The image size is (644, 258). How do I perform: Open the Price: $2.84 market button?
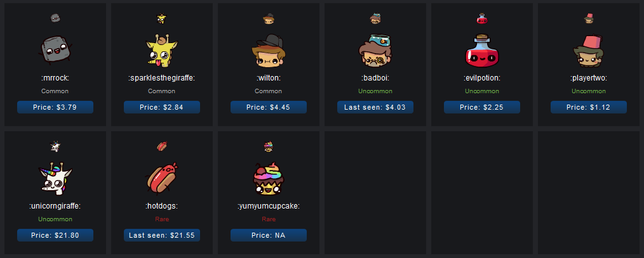pyautogui.click(x=162, y=107)
